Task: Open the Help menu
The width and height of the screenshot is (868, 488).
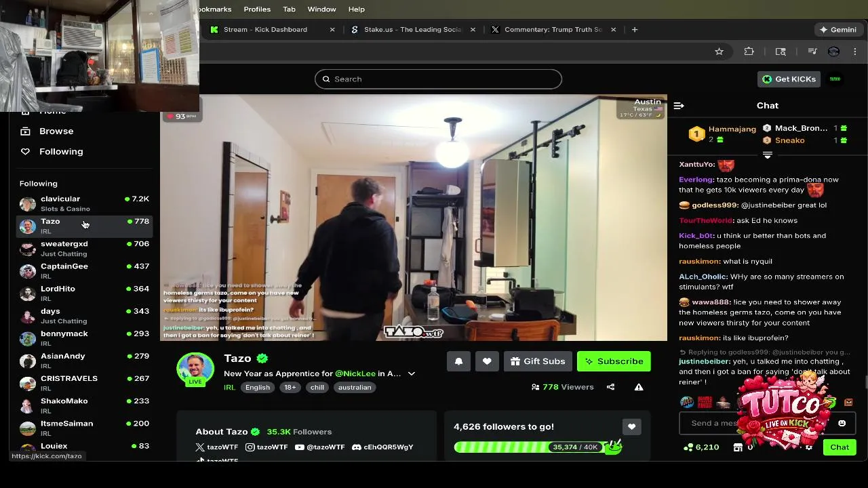Action: pyautogui.click(x=357, y=9)
